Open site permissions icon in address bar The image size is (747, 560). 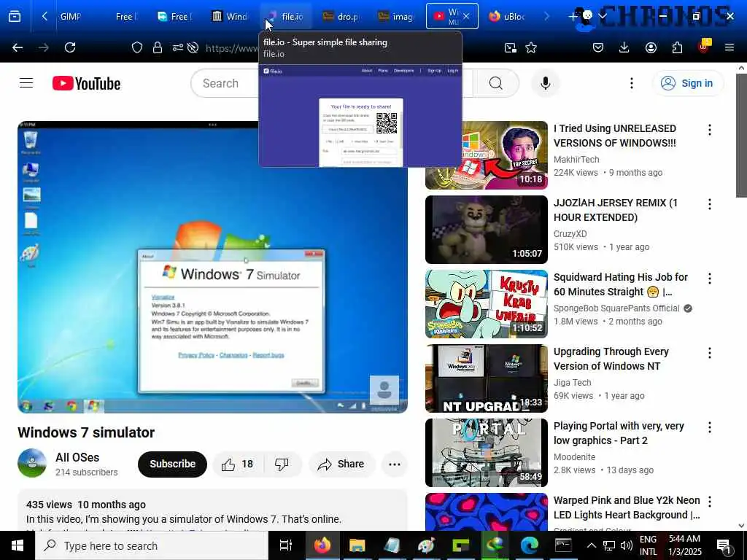[178, 47]
